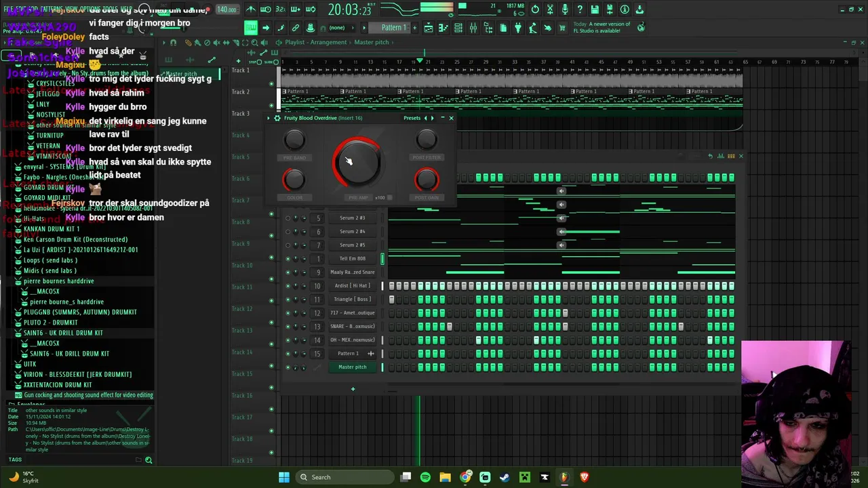Adjust the PRE AMP knob
This screenshot has height=488, width=868.
[x=357, y=163]
